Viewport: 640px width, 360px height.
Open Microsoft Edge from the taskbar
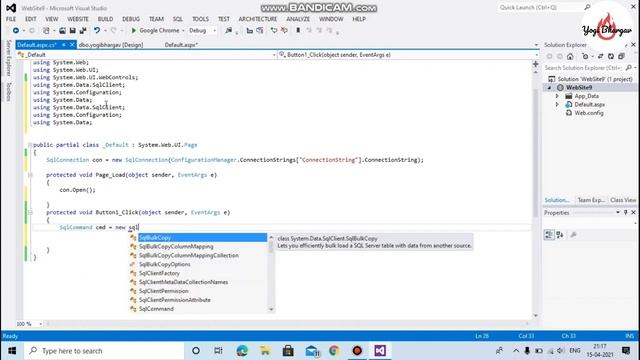[x=242, y=351]
